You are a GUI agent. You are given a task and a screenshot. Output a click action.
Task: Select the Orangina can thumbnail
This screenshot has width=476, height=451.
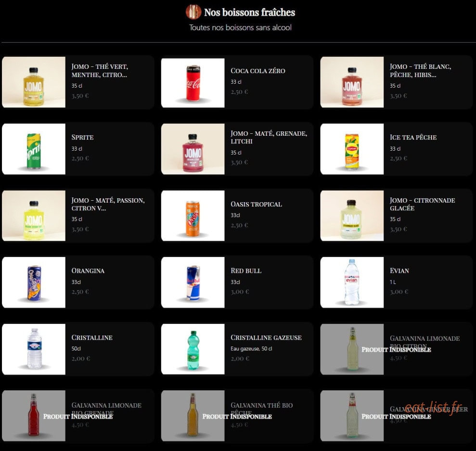[x=34, y=283]
